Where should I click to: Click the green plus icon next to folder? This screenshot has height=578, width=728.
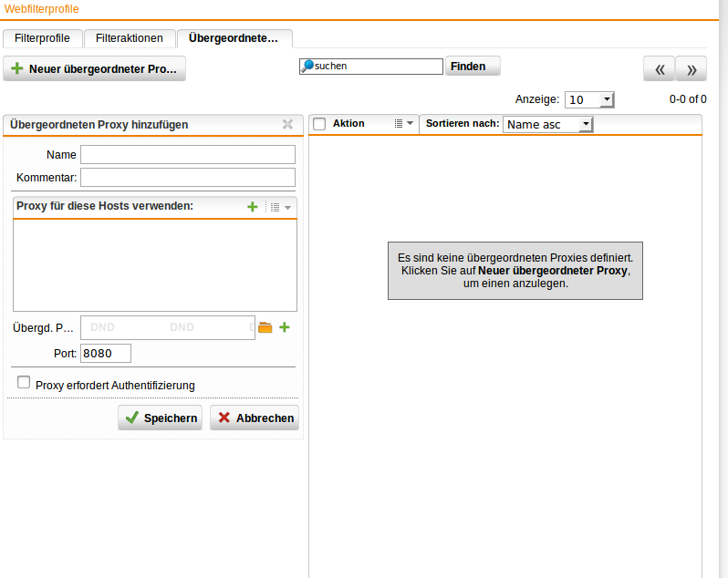pos(285,327)
